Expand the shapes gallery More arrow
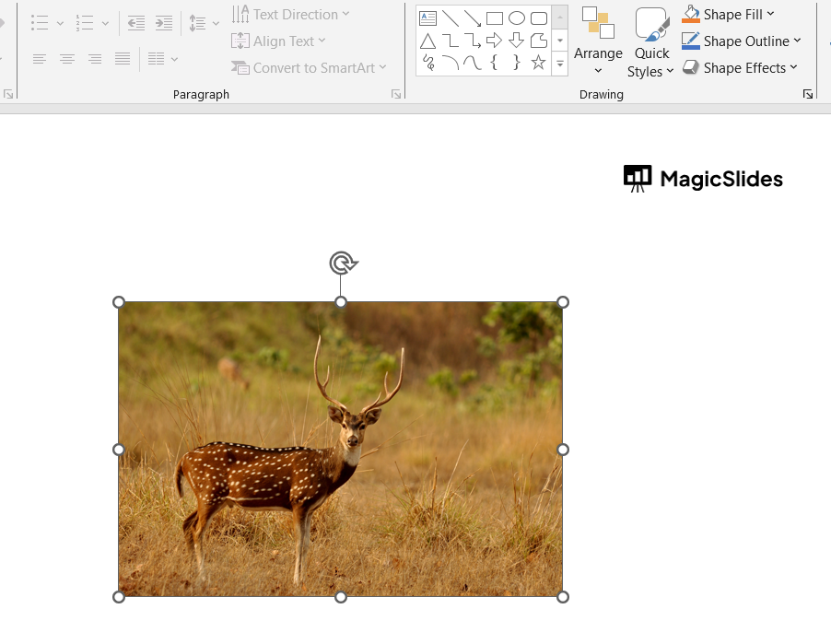 [560, 64]
